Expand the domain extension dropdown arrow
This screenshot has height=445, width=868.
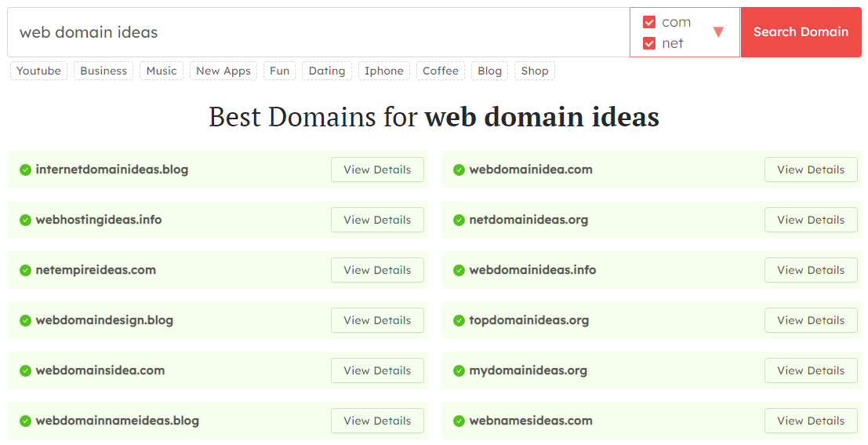pos(718,32)
